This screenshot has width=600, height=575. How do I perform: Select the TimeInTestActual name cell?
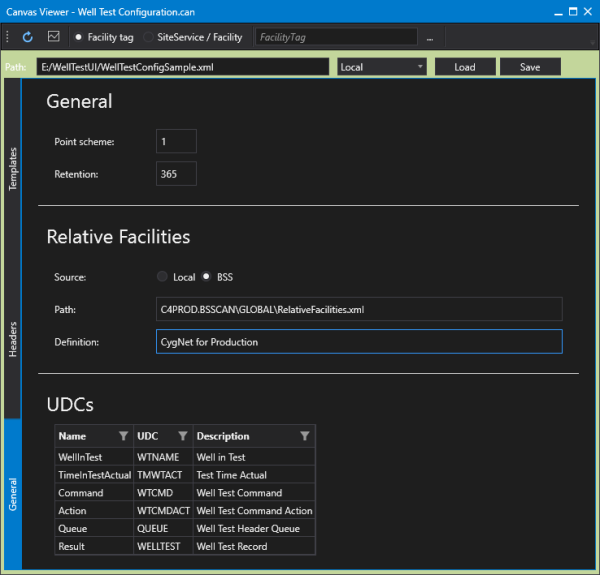click(94, 475)
